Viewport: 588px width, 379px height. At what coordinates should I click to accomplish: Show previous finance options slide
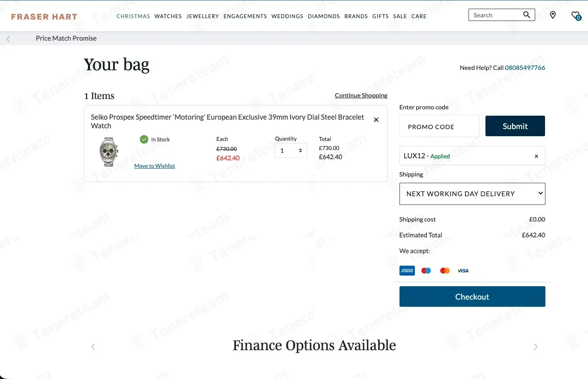click(x=93, y=347)
